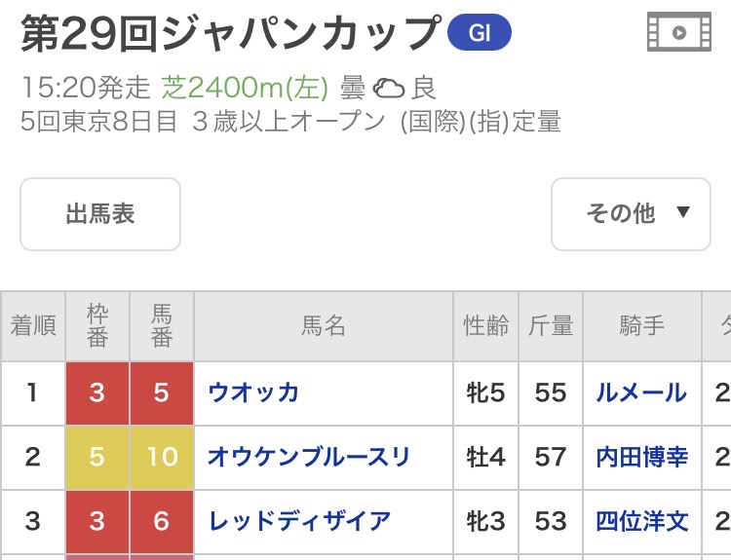Click the 性齢 column header
The image size is (731, 560).
tap(485, 326)
